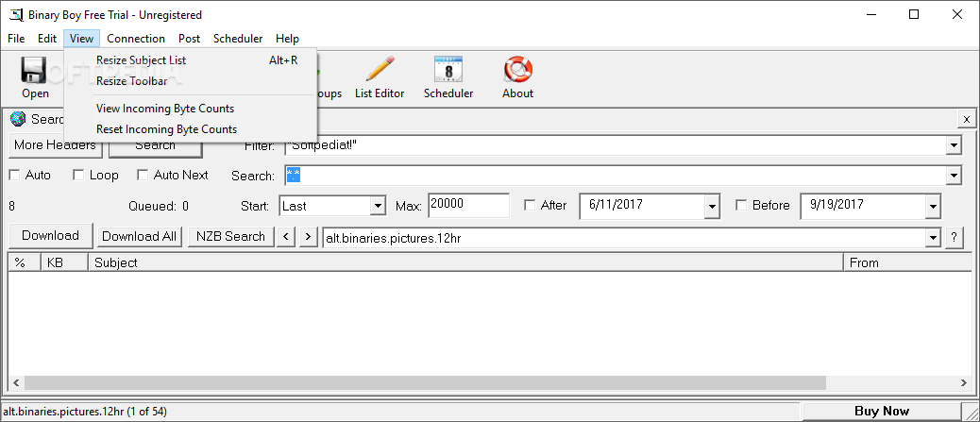Open the Help menu
Image resolution: width=980 pixels, height=422 pixels.
(x=288, y=39)
